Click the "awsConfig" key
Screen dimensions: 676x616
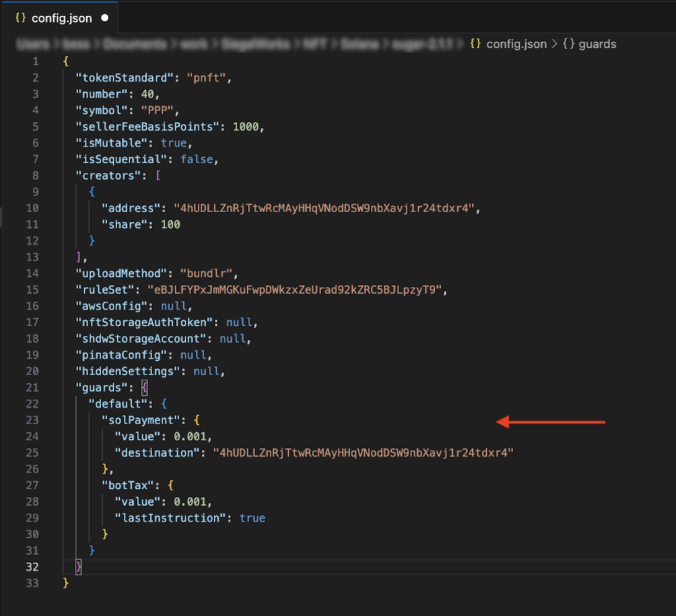pyautogui.click(x=112, y=306)
